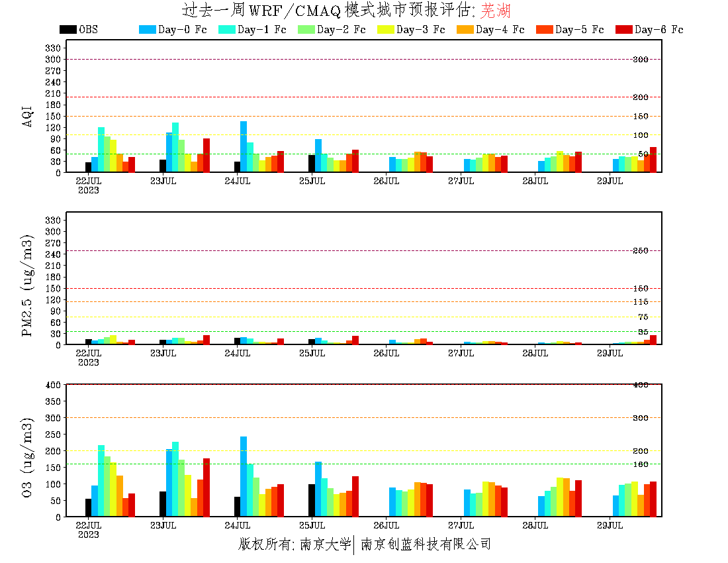Viewport: 728px width, 563px height.
Task: Click the red city name 芜湖 in title
Action: coord(496,11)
